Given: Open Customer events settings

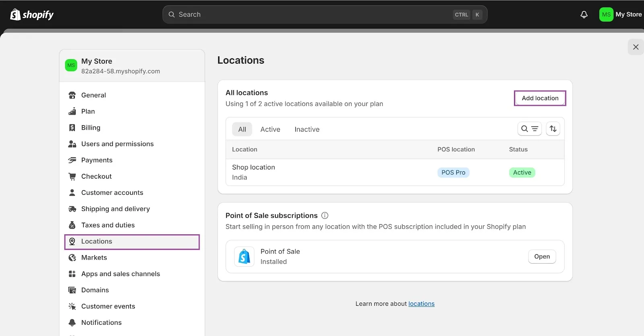Looking at the screenshot, I should [x=108, y=306].
